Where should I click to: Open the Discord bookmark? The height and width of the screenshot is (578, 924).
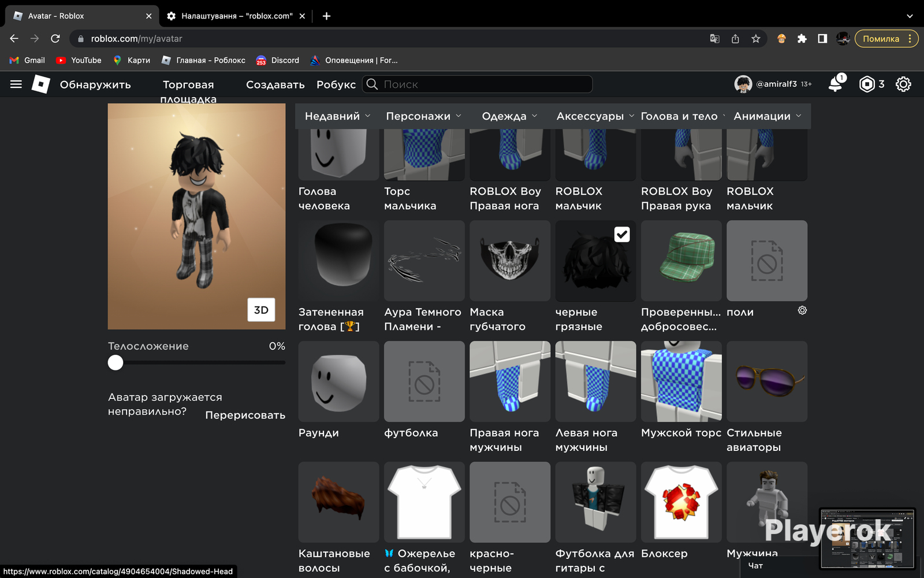coord(278,60)
